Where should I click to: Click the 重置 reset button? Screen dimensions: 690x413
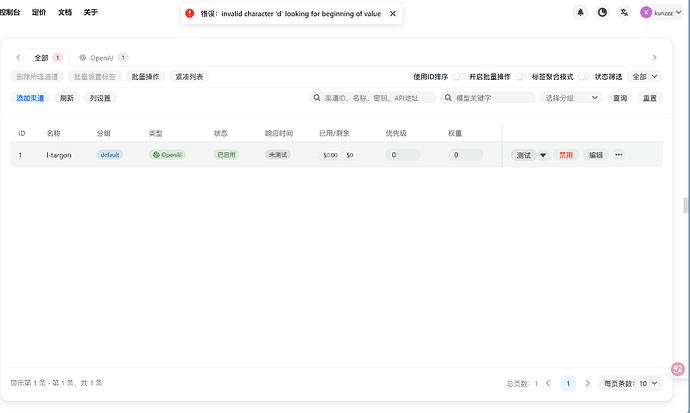coord(650,98)
